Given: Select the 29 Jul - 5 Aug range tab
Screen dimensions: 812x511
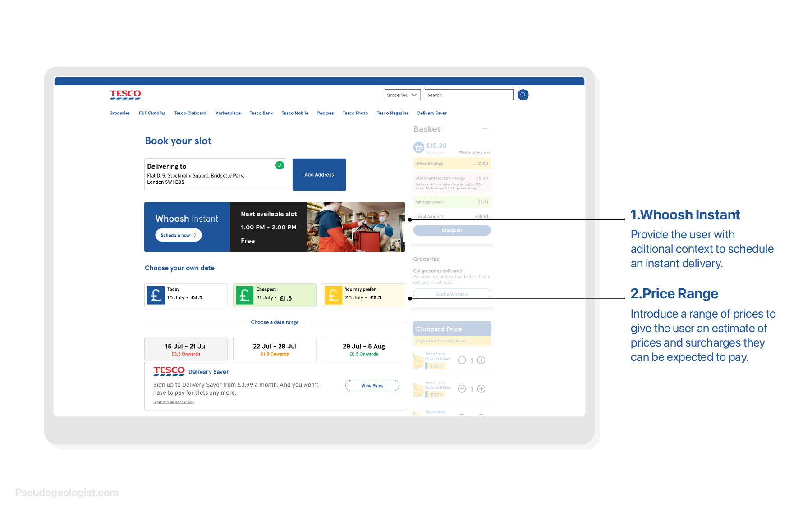Looking at the screenshot, I should tap(363, 349).
